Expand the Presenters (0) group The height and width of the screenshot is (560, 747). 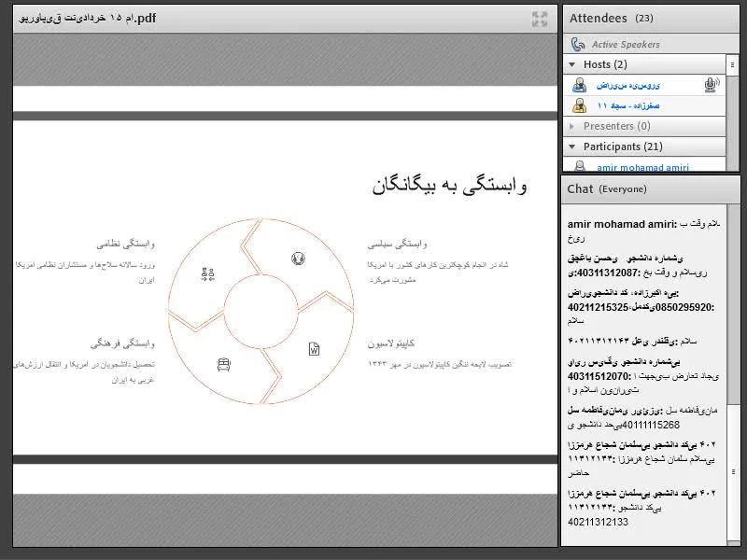572,126
